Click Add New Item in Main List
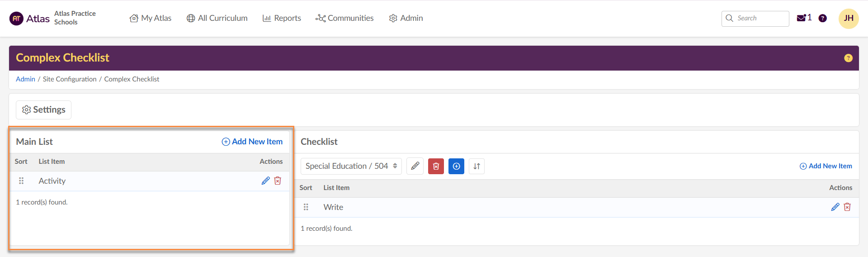The height and width of the screenshot is (257, 868). [252, 142]
